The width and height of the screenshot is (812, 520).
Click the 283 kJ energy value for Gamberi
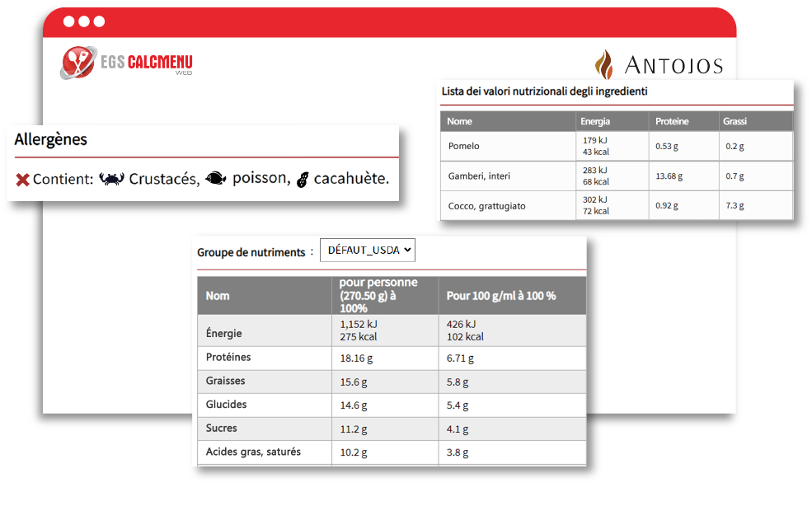[x=595, y=171]
